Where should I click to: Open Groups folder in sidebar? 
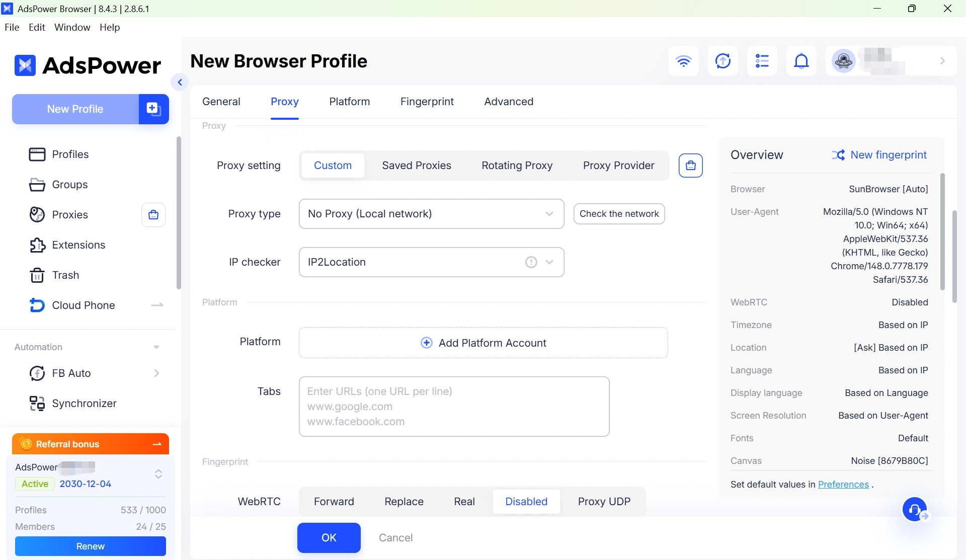[69, 185]
